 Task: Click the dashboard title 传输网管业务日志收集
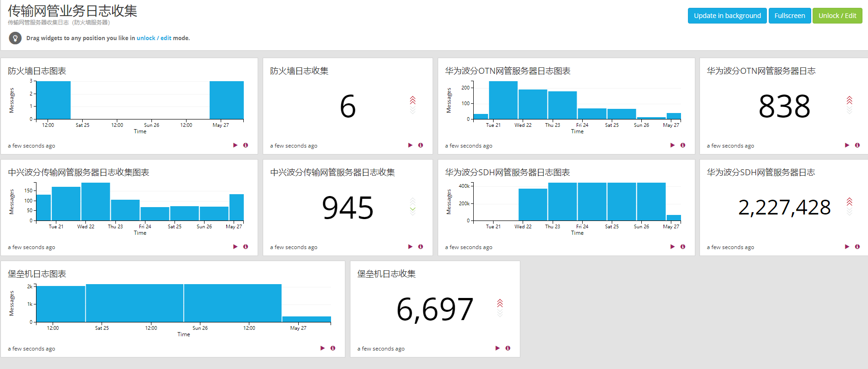[x=72, y=11]
